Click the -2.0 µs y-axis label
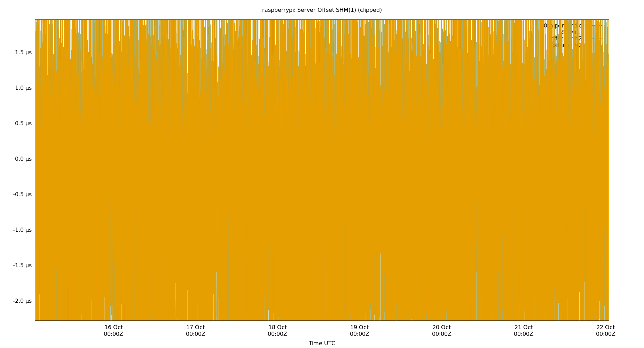644x348 pixels. click(x=22, y=301)
